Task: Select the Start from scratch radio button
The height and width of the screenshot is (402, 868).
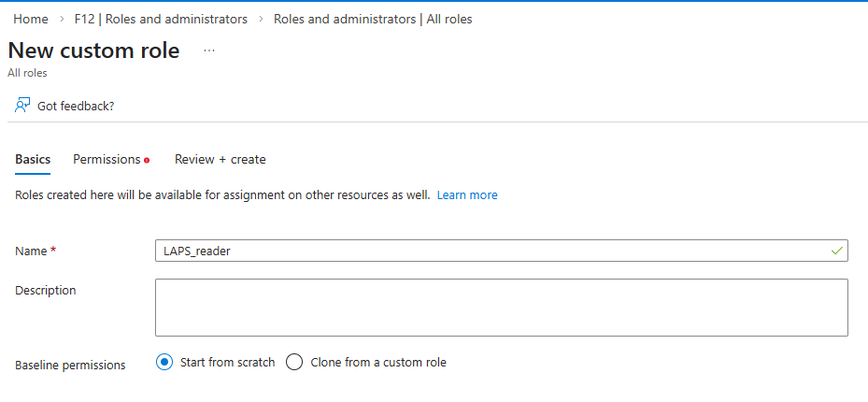Action: pos(165,363)
